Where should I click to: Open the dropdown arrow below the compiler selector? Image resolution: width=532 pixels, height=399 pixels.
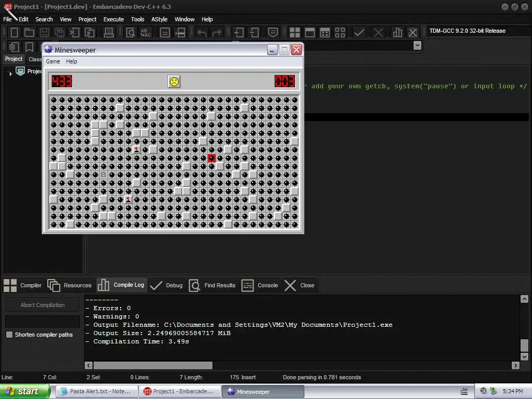[x=417, y=45]
